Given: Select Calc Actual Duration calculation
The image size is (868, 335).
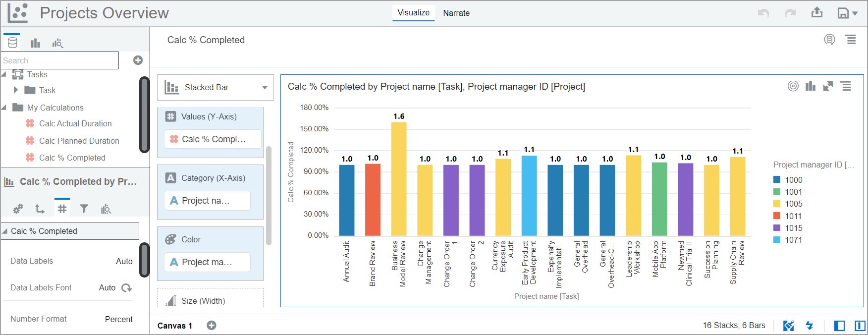Looking at the screenshot, I should tap(75, 123).
